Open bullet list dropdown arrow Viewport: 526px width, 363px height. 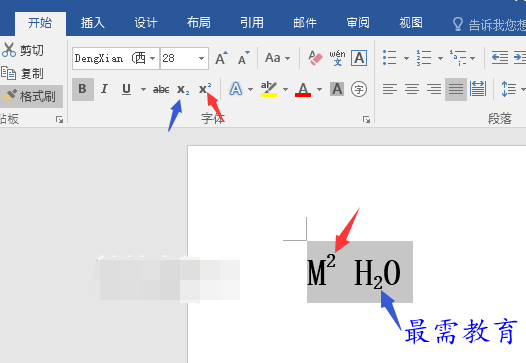click(x=406, y=58)
